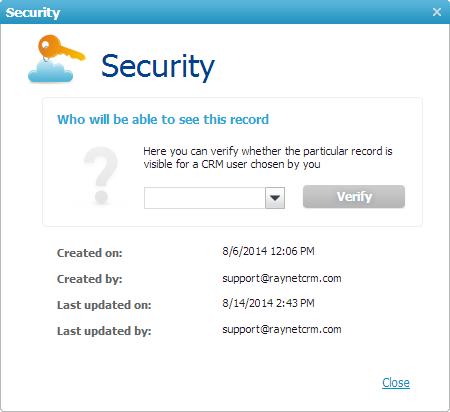This screenshot has width=450, height=412.
Task: Click inside the CRM user selection field
Action: [x=205, y=198]
